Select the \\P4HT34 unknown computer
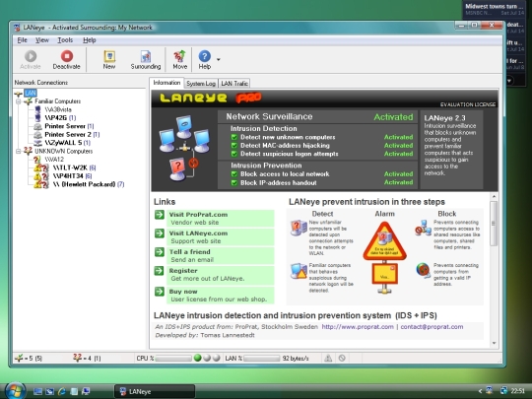The image size is (532, 399). pos(72,175)
